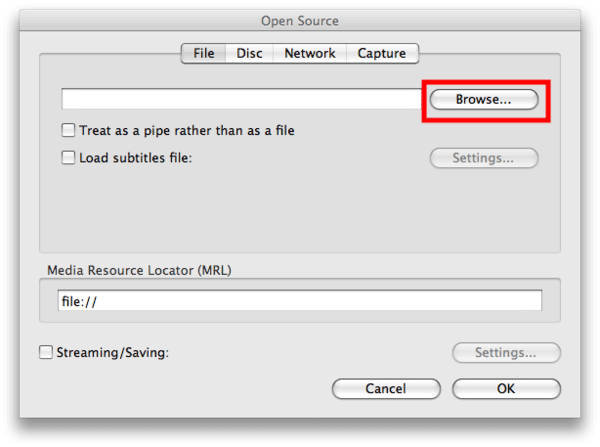Viewport: 600px width, 447px height.
Task: Click the Media Resource Locator (MRL) heading
Action: click(x=139, y=271)
